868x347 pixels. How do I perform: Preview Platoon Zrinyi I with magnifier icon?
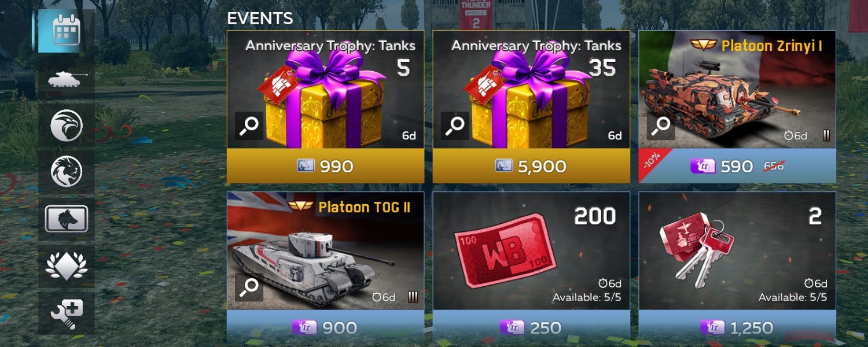tap(661, 126)
